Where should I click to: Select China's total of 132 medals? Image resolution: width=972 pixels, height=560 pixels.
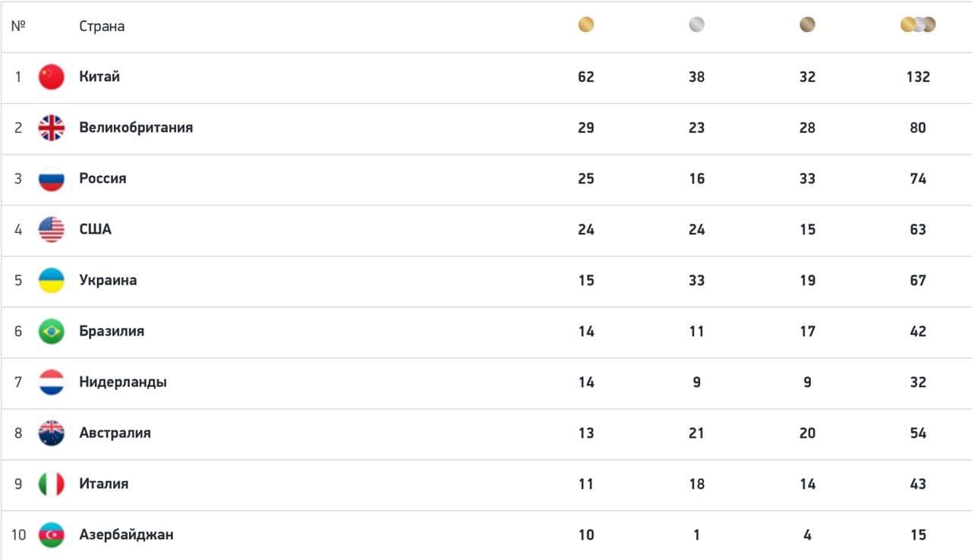pyautogui.click(x=918, y=77)
